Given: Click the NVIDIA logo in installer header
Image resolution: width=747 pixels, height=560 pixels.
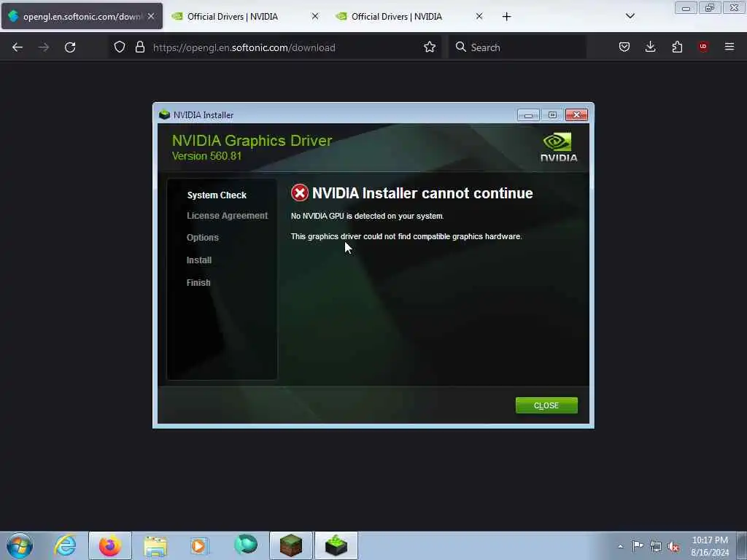Looking at the screenshot, I should (x=558, y=147).
